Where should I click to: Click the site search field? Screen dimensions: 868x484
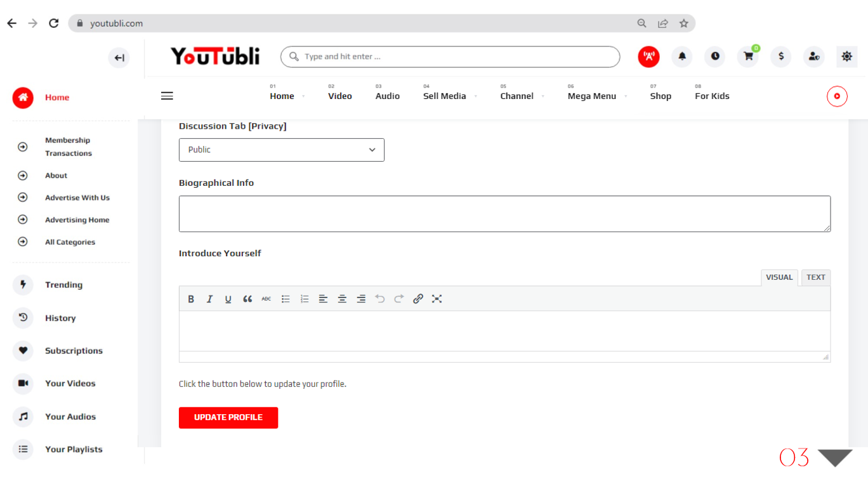tap(450, 56)
